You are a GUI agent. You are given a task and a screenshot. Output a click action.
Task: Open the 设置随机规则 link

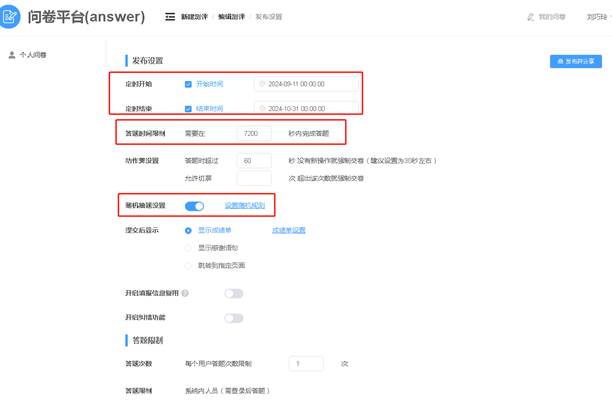[244, 206]
